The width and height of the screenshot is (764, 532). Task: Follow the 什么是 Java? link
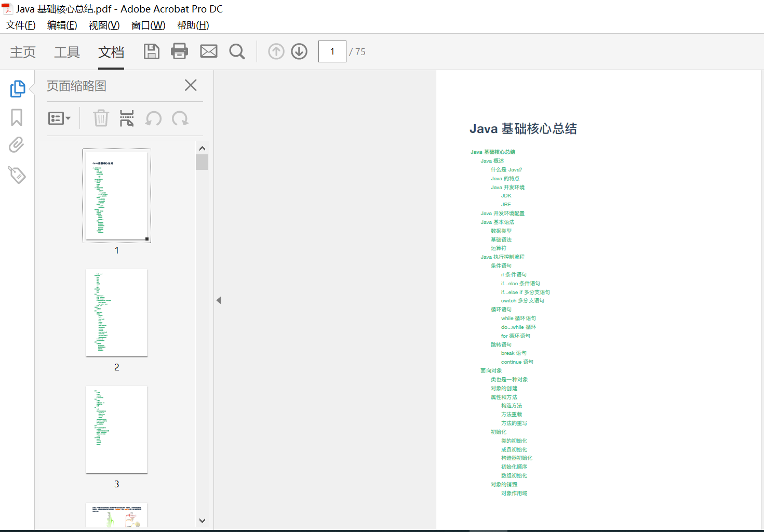pos(506,170)
